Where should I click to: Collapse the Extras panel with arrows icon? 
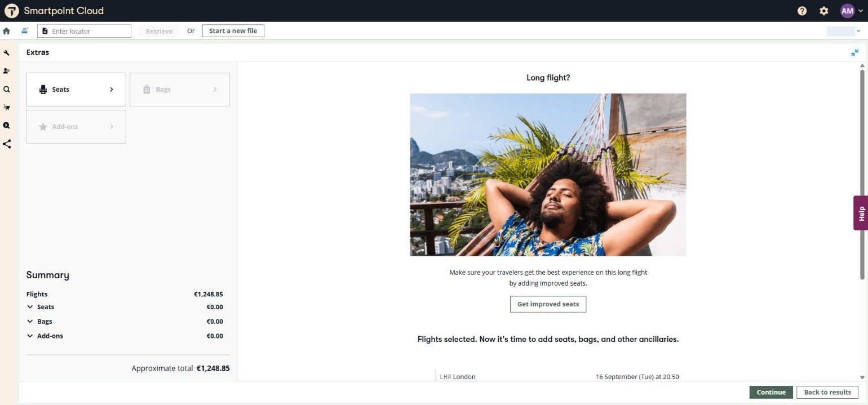[x=855, y=52]
